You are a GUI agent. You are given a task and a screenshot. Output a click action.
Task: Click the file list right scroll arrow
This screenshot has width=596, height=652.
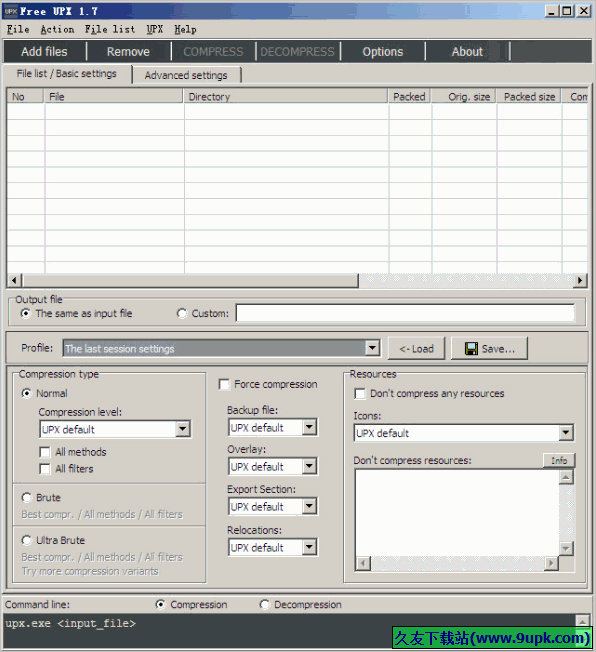click(x=579, y=280)
